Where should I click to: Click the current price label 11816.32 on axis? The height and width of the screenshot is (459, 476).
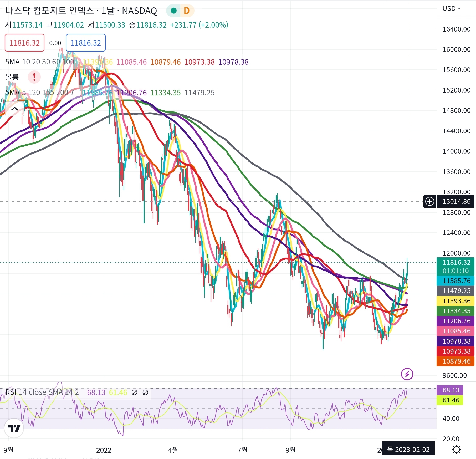tap(455, 262)
